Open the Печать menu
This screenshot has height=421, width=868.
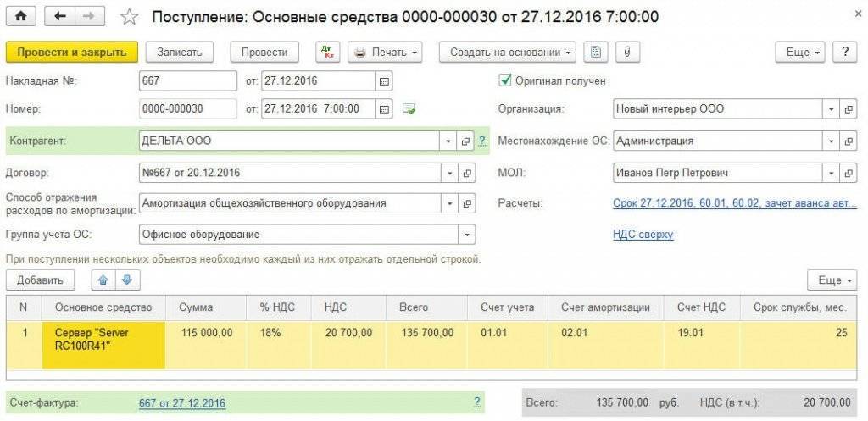[386, 52]
